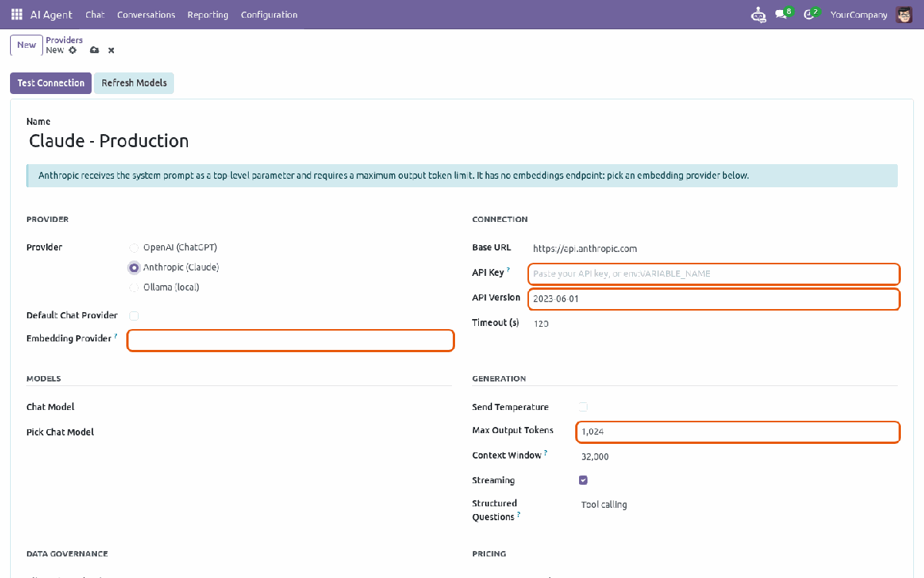Click the Pick Chat Model label
Screen dimensions: 924x578
(60, 432)
